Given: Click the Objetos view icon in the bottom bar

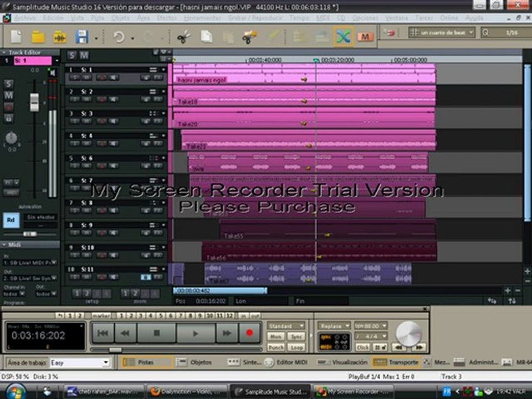Looking at the screenshot, I should (181, 362).
